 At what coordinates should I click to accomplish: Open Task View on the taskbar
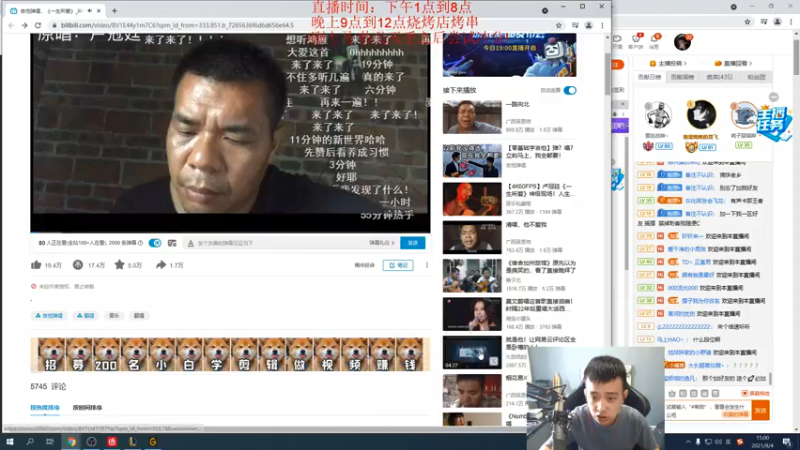click(x=49, y=441)
